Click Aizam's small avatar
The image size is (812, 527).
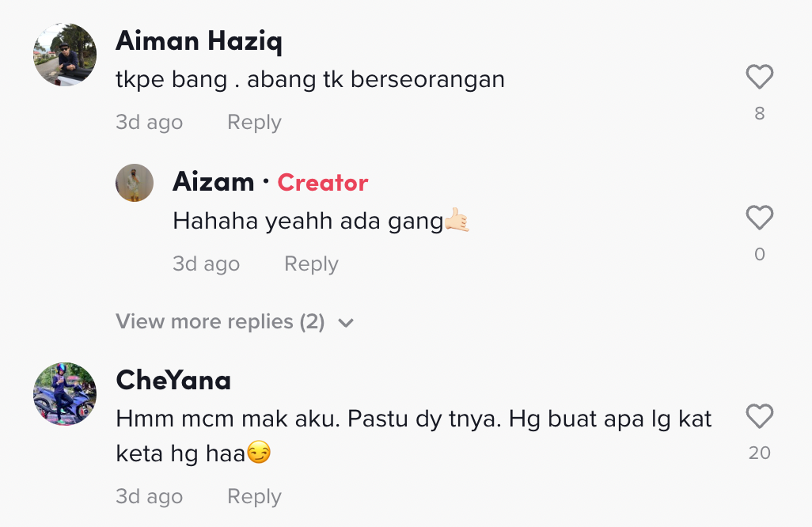[x=135, y=183]
